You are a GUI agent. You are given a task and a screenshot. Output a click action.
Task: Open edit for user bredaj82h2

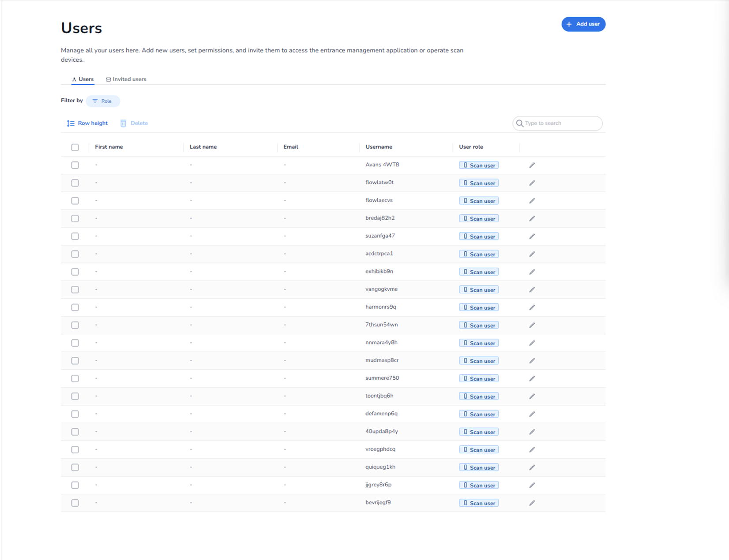[x=532, y=219]
